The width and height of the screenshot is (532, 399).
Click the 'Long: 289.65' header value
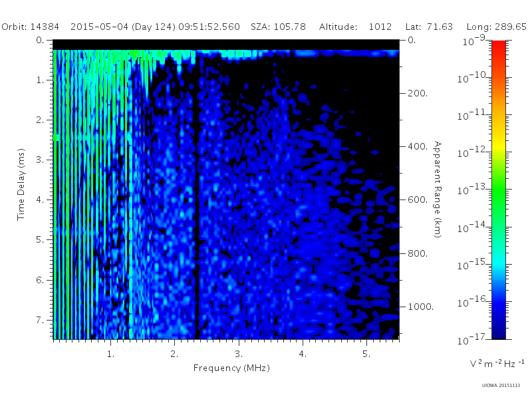click(496, 27)
